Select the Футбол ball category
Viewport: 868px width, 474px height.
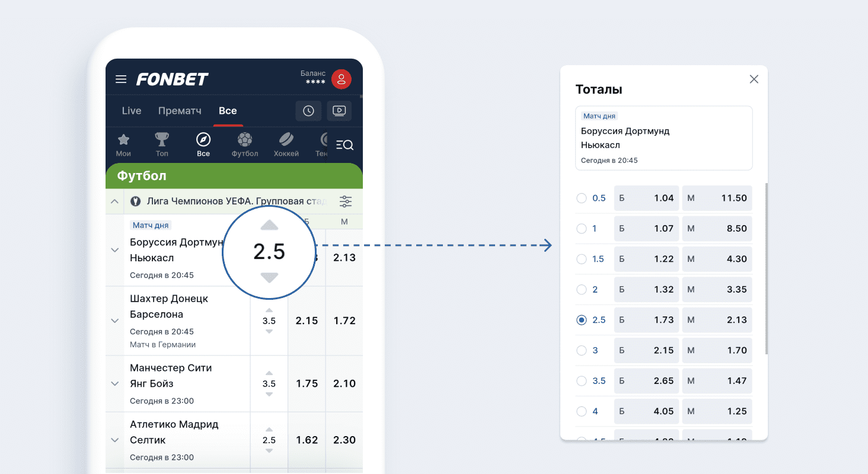pyautogui.click(x=245, y=145)
